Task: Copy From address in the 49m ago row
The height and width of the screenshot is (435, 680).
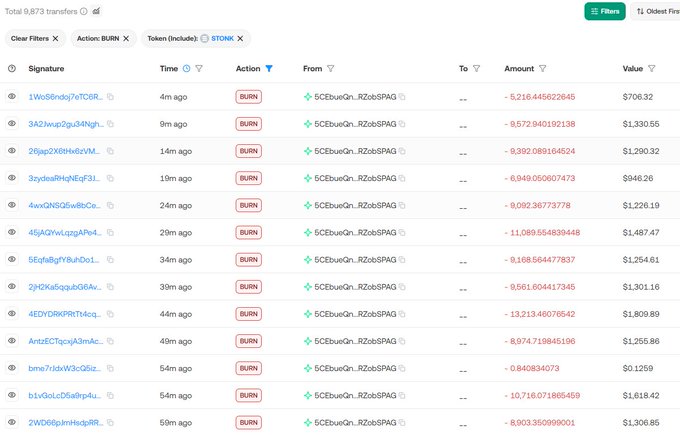Action: pos(402,341)
